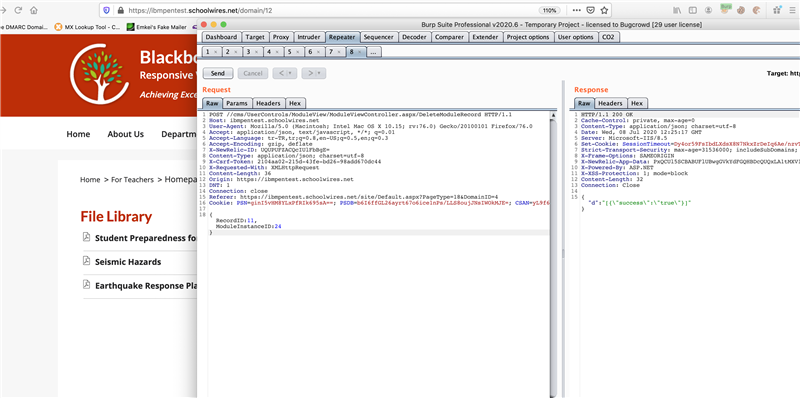The height and width of the screenshot is (398, 800).
Task: Switch to Burp Proxy tab
Action: 281,37
